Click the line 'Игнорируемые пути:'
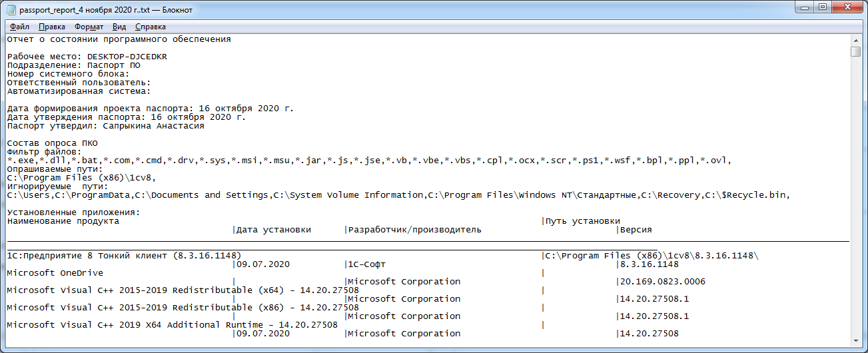868x353 pixels. tap(57, 186)
